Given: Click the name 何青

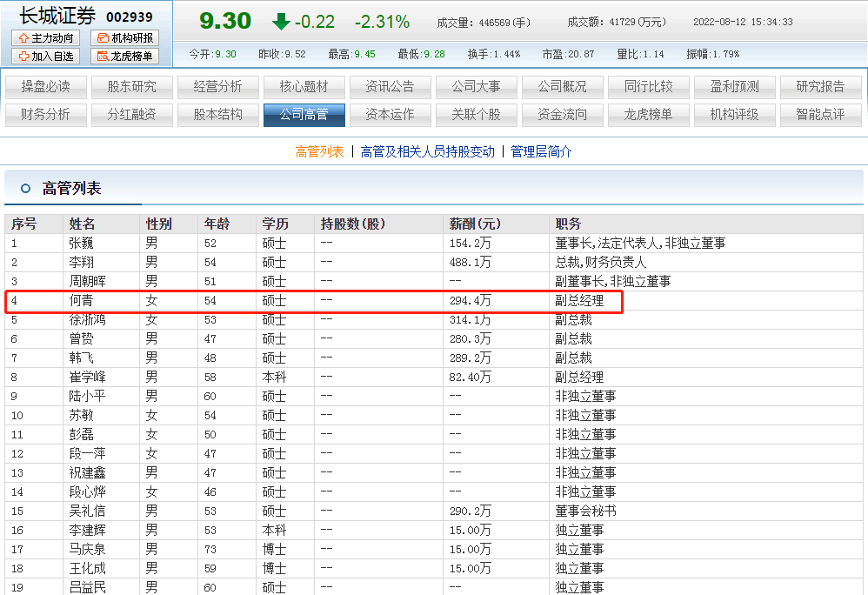Looking at the screenshot, I should pyautogui.click(x=82, y=300).
